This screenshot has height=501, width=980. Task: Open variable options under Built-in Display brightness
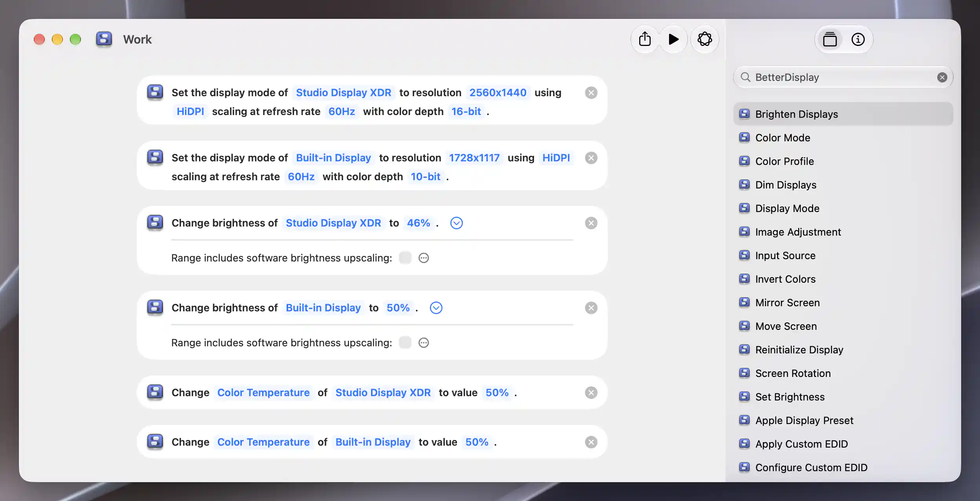tap(424, 343)
